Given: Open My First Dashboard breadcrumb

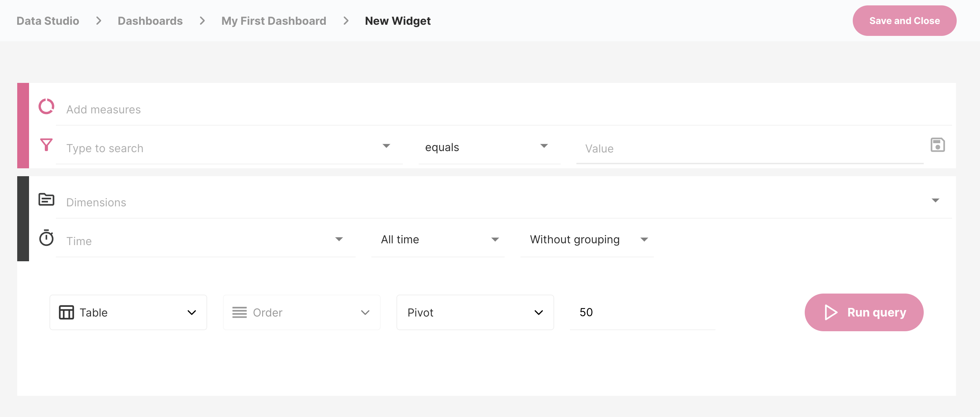Looking at the screenshot, I should click(x=273, y=21).
